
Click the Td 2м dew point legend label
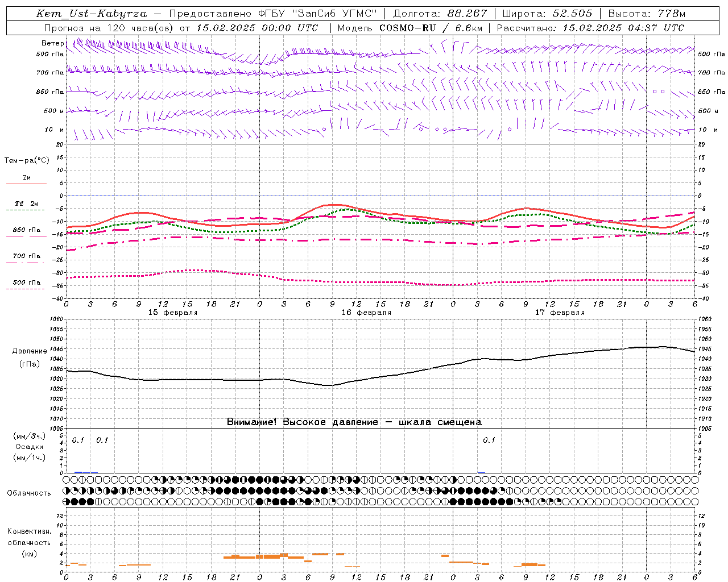(x=26, y=203)
